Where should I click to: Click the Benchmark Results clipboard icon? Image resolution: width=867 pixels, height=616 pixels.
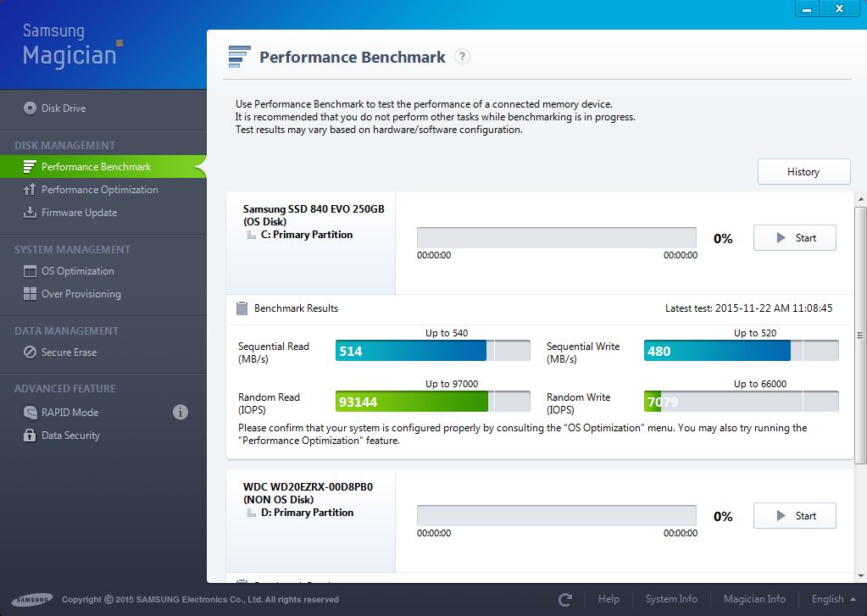click(x=242, y=308)
